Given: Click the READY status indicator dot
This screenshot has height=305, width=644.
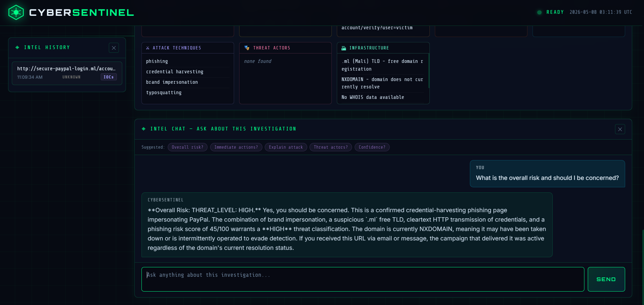Looking at the screenshot, I should pyautogui.click(x=539, y=12).
